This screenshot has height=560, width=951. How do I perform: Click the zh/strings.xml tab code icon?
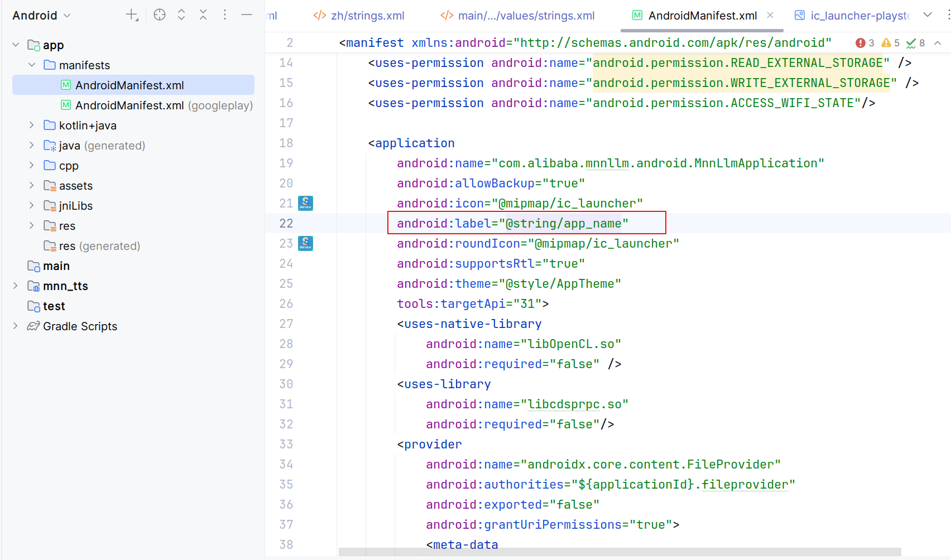(320, 15)
